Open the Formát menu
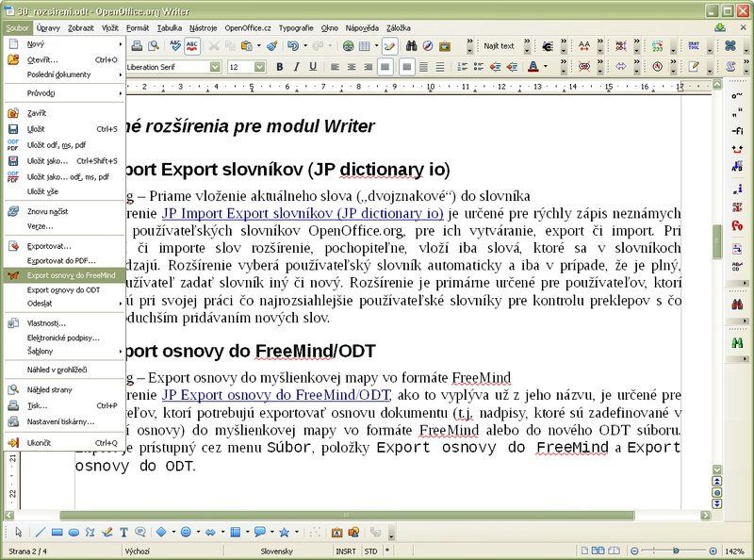 (138, 28)
